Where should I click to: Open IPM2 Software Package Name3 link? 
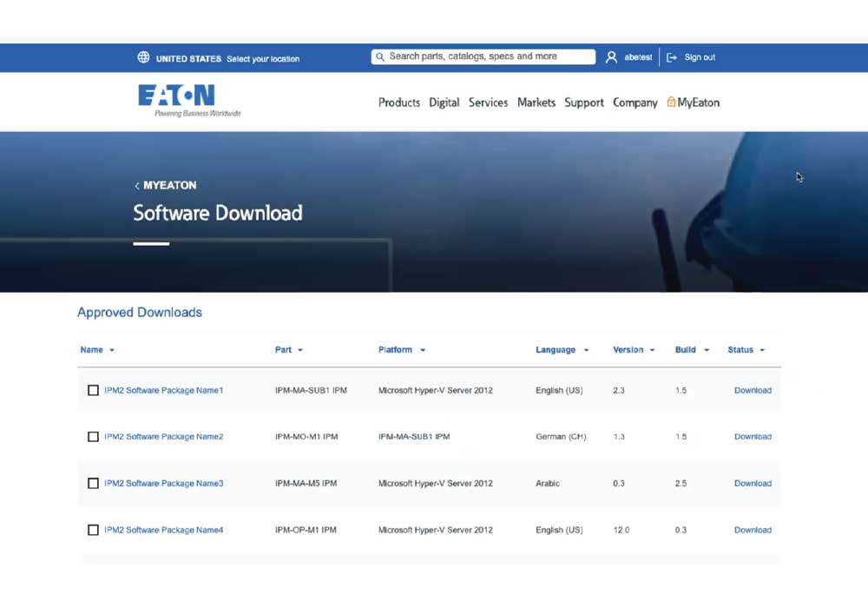(164, 484)
